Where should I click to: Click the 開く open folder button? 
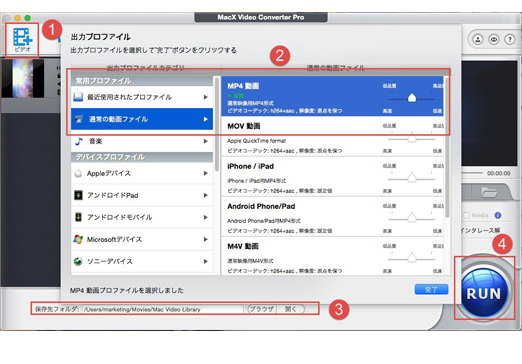(x=291, y=309)
